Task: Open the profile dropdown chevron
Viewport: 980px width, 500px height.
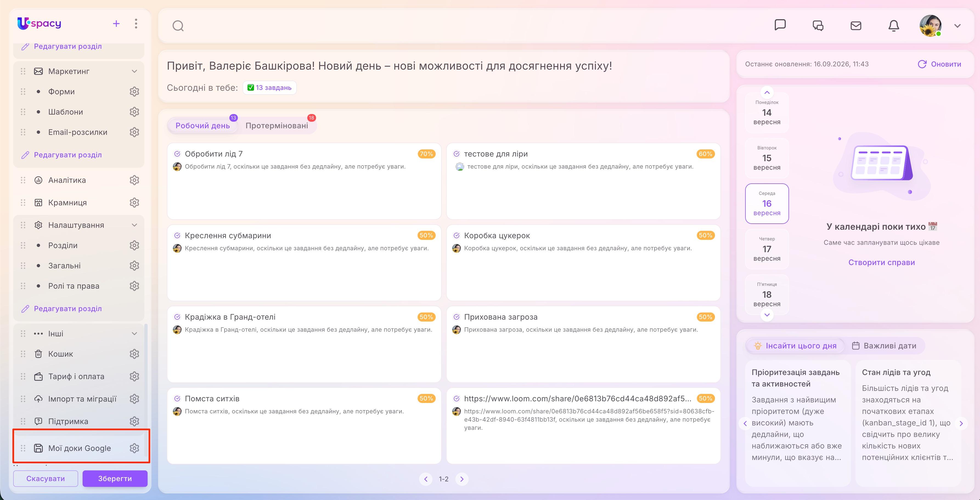Action: 958,26
